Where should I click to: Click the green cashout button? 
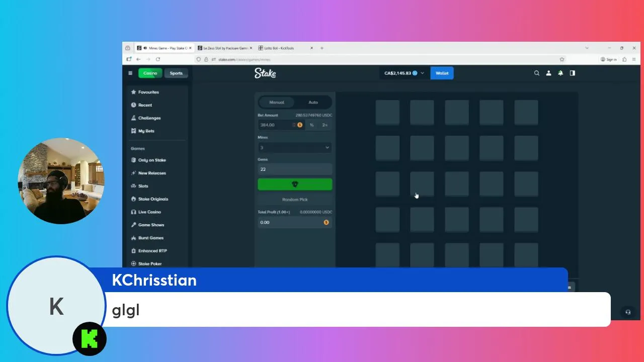pos(295,185)
